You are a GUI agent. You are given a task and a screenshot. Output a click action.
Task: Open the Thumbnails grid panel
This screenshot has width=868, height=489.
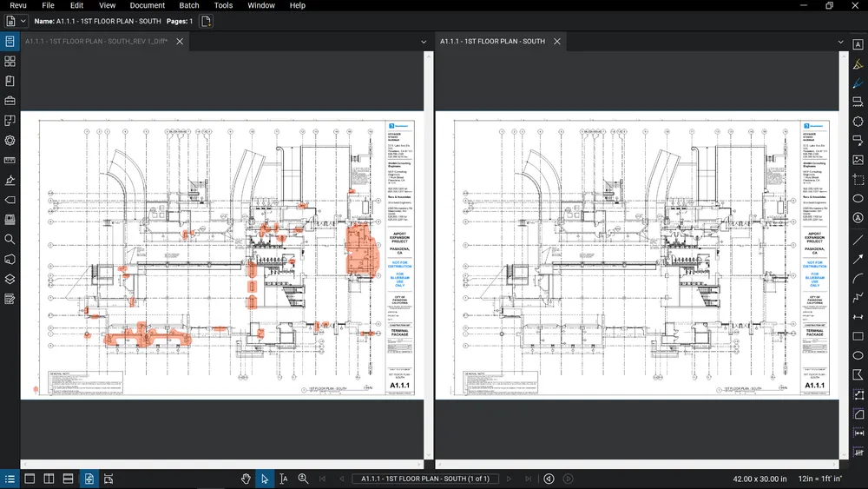tap(10, 61)
